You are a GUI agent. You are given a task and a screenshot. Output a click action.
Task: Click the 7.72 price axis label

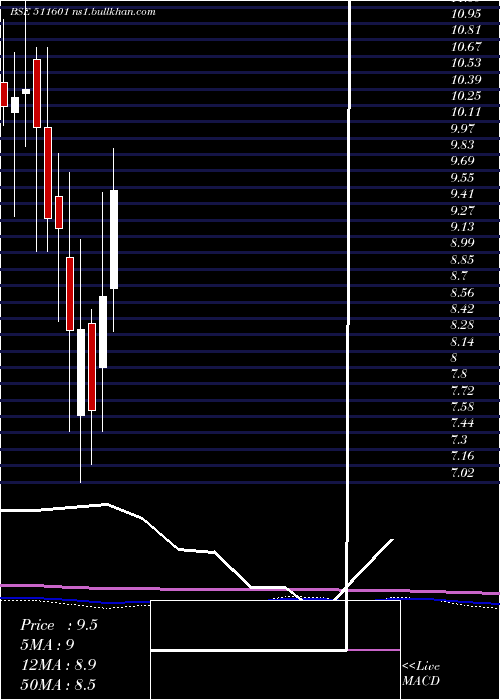point(462,391)
